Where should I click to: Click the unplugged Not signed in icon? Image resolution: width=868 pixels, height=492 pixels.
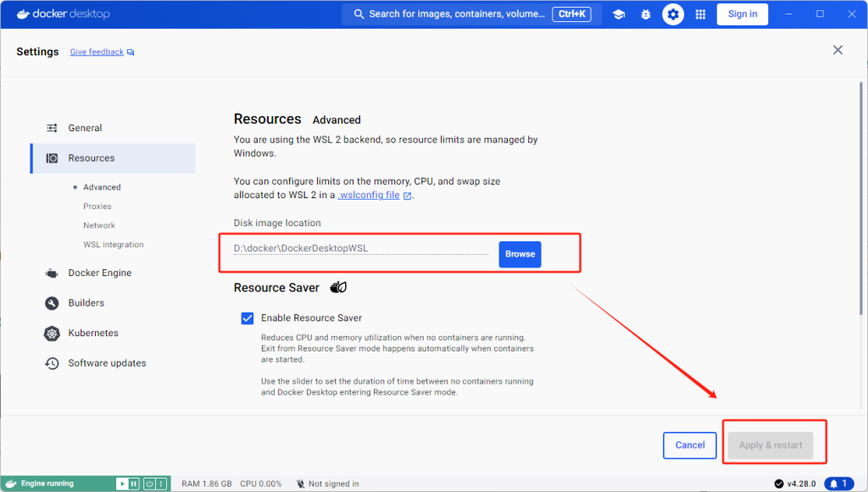[x=300, y=484]
